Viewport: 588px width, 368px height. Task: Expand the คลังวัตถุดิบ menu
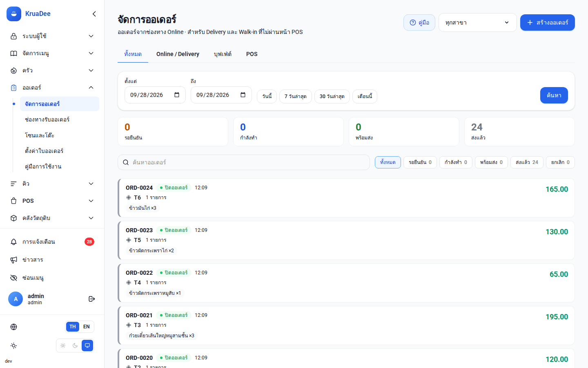52,218
